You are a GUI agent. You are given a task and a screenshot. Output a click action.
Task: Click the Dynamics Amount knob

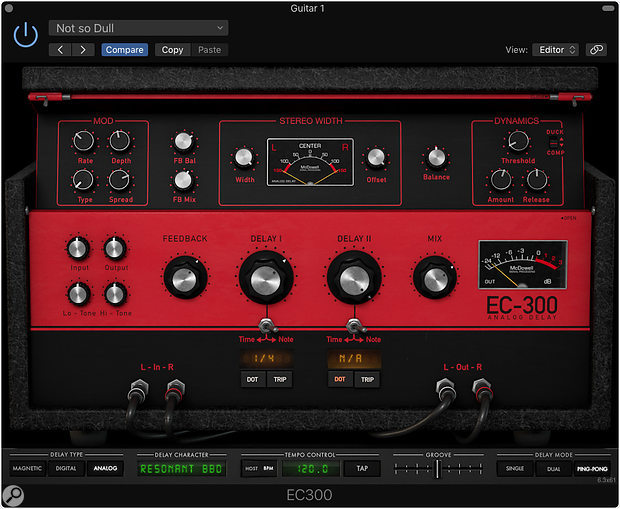[501, 180]
